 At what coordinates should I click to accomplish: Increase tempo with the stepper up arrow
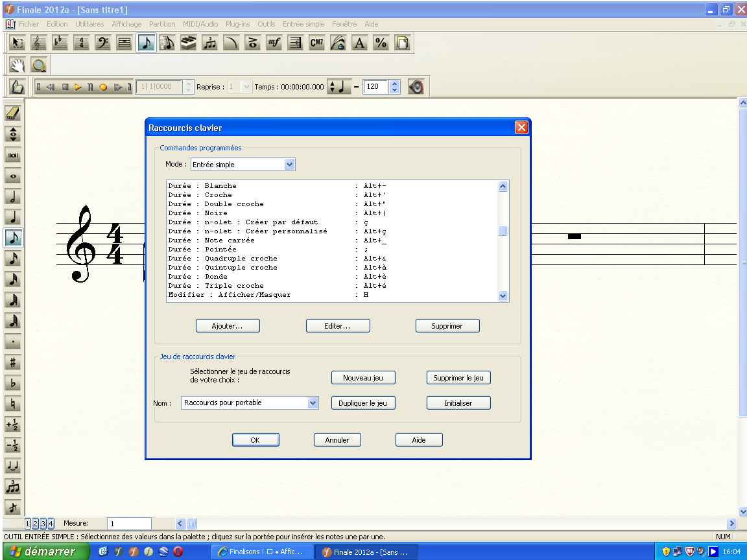395,83
